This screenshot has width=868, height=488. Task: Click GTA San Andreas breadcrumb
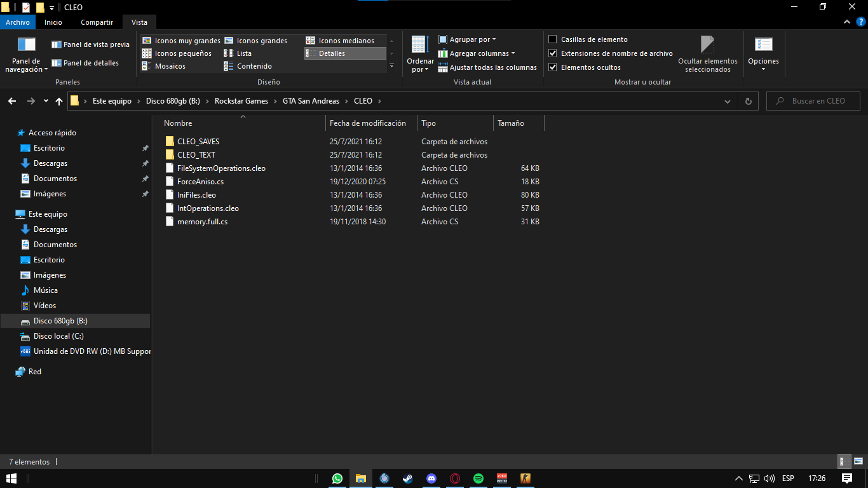[311, 101]
